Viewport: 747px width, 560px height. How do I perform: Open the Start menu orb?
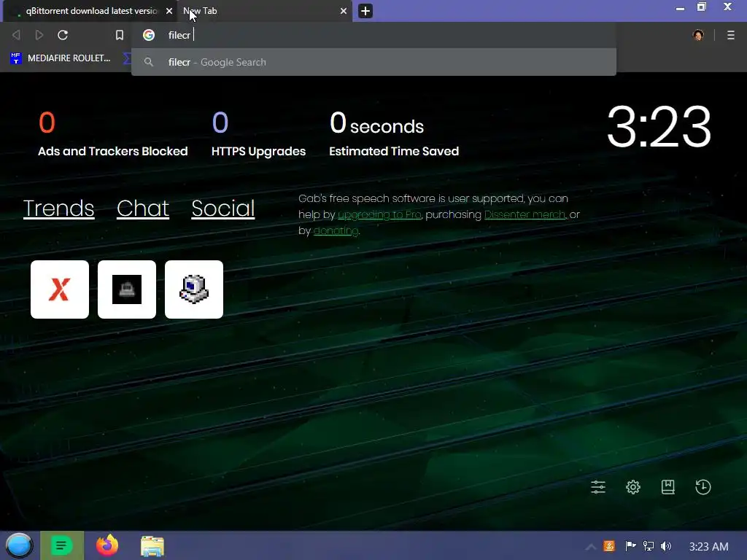point(19,545)
